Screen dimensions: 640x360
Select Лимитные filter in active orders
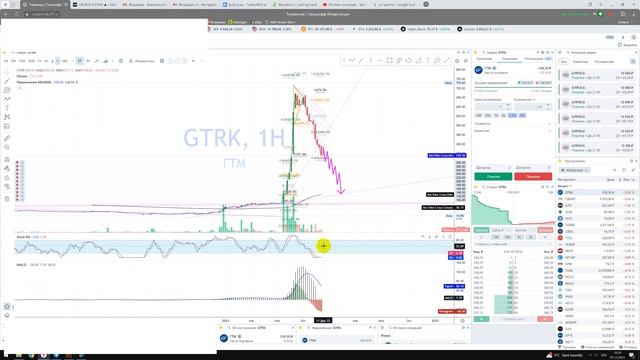(580, 62)
